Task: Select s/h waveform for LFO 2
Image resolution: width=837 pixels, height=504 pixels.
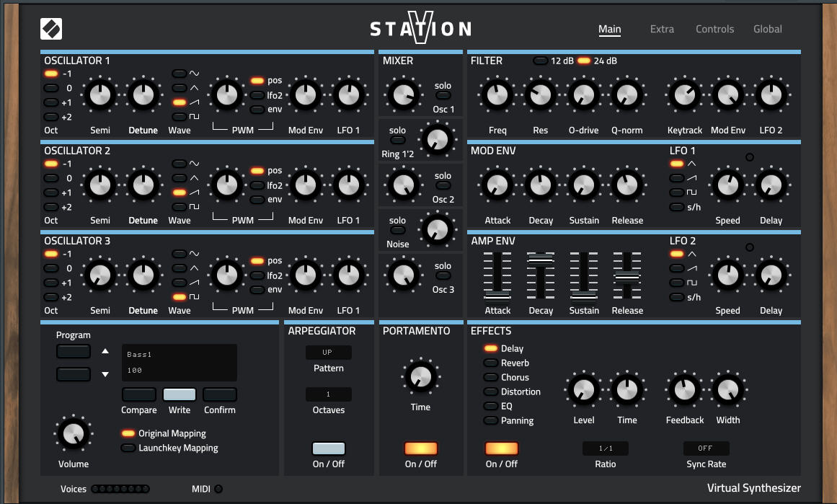Action: [x=677, y=297]
